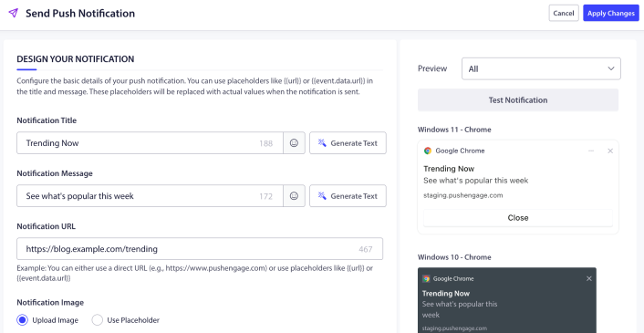644x333 pixels.
Task: Click the Notification Image label
Action: pos(50,302)
